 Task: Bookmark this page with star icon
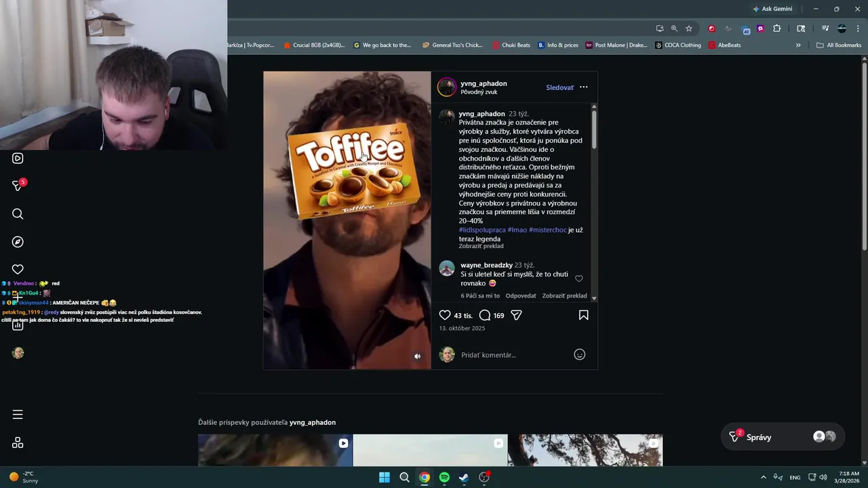689,28
